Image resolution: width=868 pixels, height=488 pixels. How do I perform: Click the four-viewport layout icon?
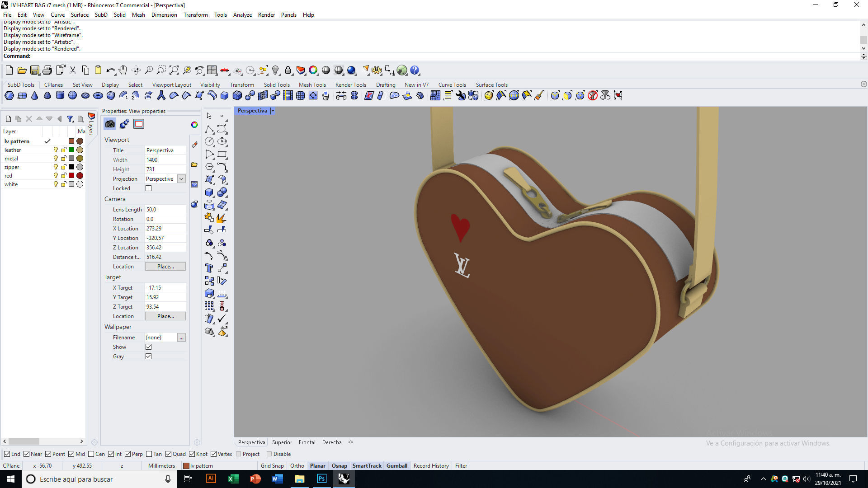pyautogui.click(x=212, y=70)
